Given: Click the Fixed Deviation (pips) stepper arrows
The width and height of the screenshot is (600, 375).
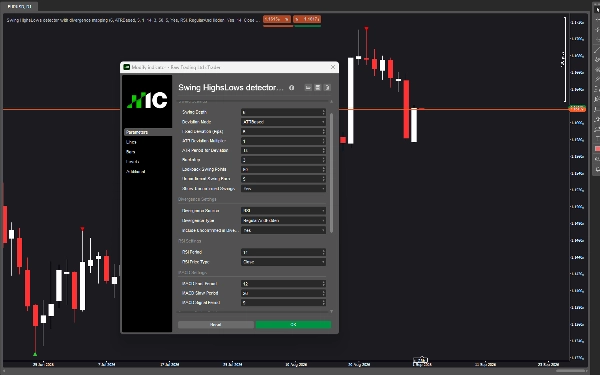Looking at the screenshot, I should 323,131.
